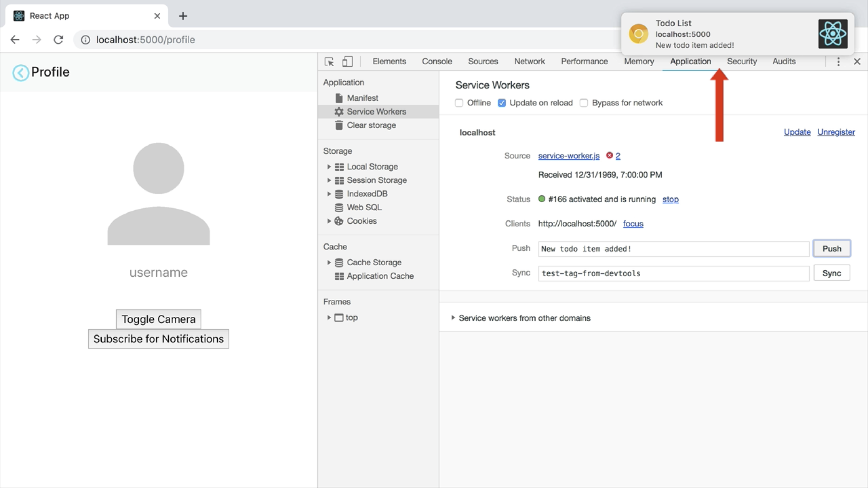Open the DevTools three-dot options menu

pyautogui.click(x=838, y=62)
